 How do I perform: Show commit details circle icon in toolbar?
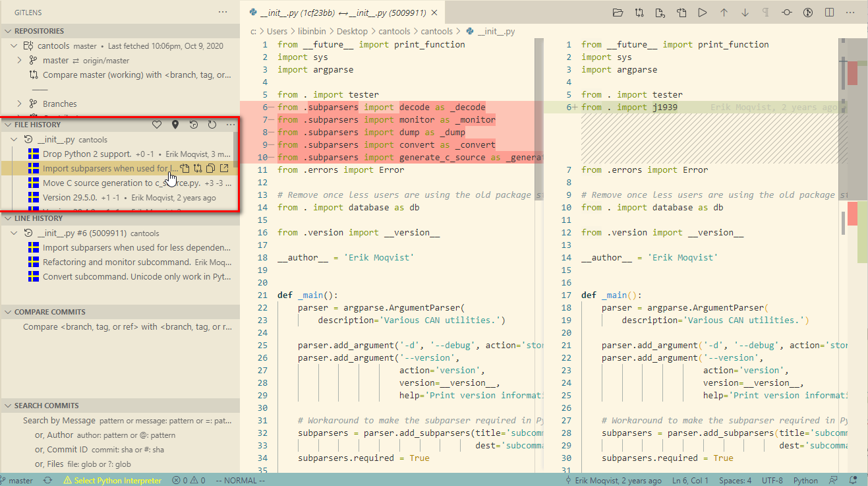pyautogui.click(x=787, y=13)
